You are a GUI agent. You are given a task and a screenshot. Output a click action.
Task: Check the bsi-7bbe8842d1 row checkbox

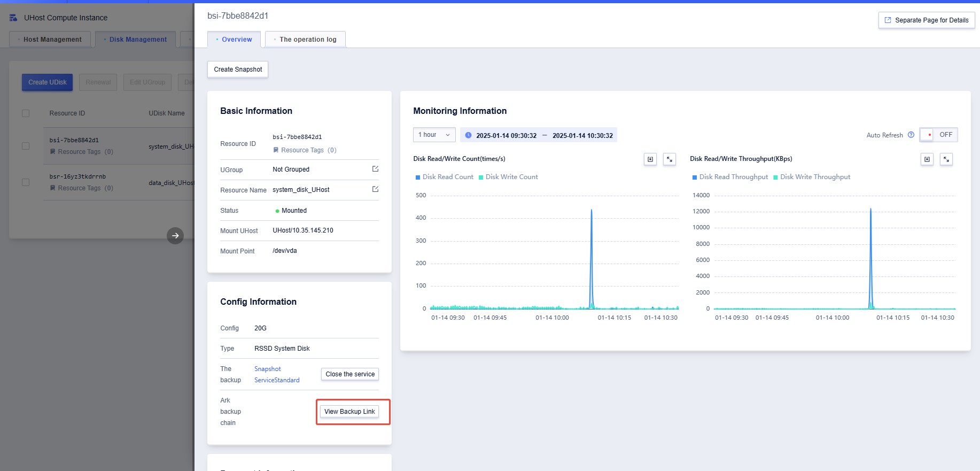[26, 146]
